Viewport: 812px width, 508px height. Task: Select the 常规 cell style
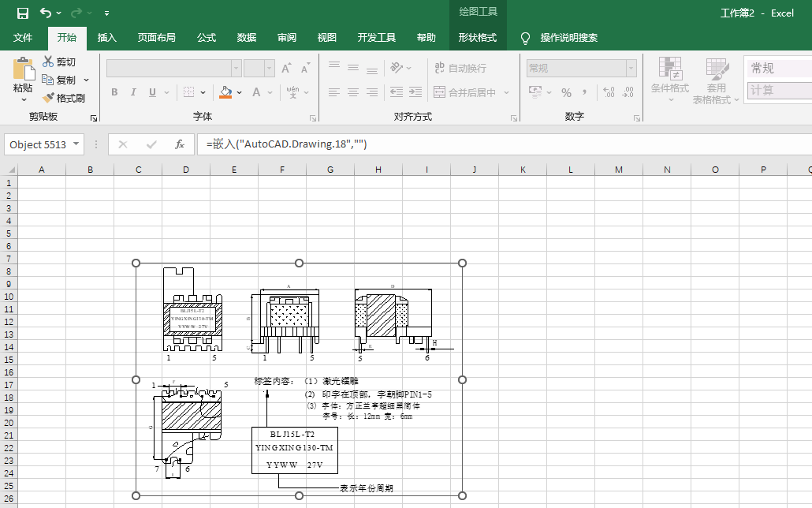tap(779, 69)
